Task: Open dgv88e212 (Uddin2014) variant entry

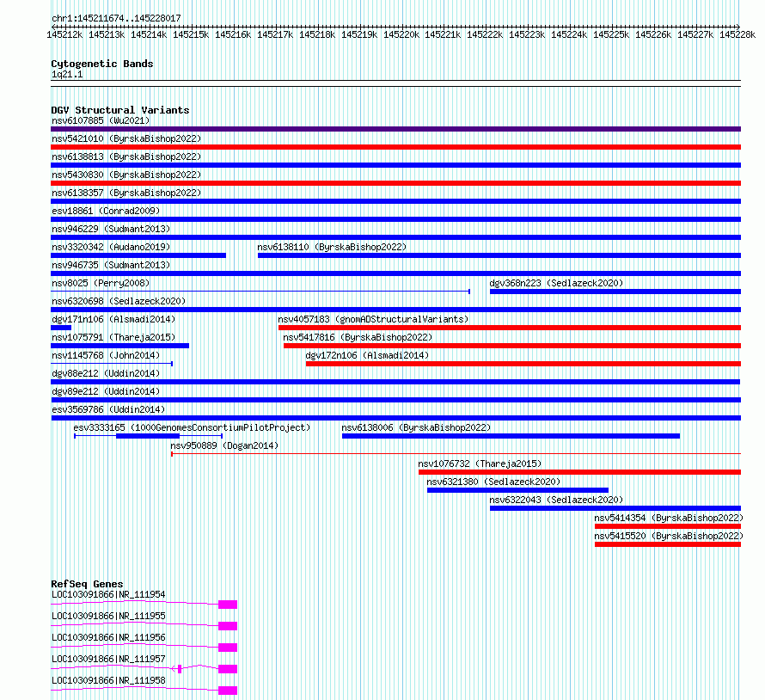Action: 106,373
